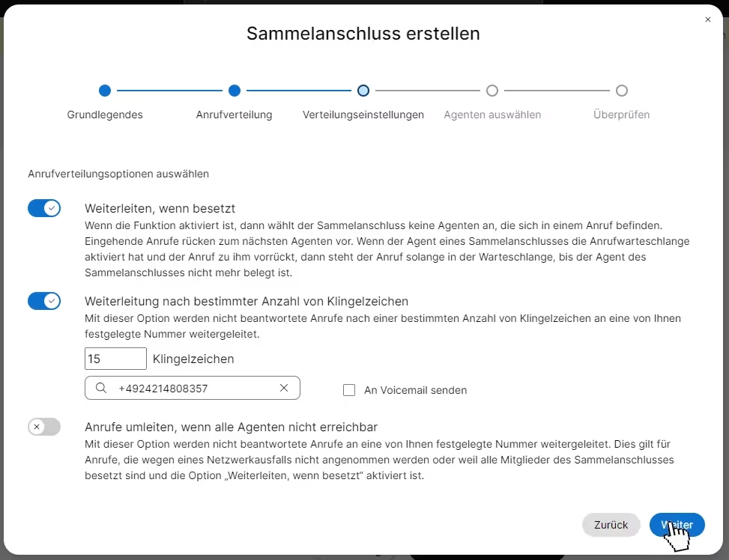Screen dimensions: 729x560
Task: Click the An Voicemail senden label text
Action: tap(416, 390)
